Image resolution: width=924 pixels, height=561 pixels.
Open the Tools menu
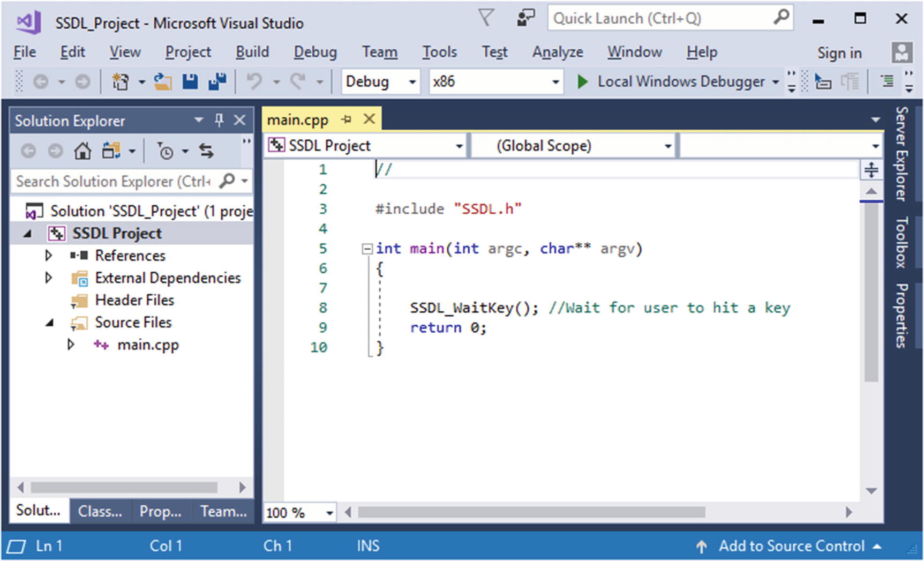click(439, 52)
